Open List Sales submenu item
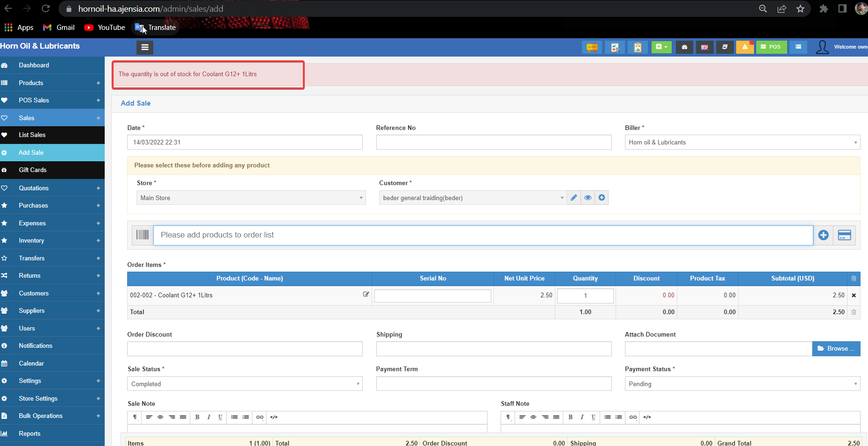The width and height of the screenshot is (868, 446). pyautogui.click(x=52, y=135)
